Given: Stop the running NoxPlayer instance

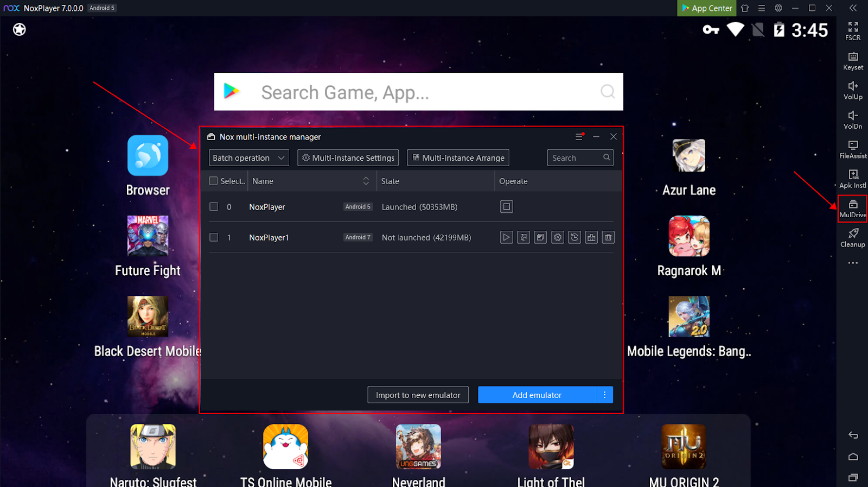Looking at the screenshot, I should point(506,207).
